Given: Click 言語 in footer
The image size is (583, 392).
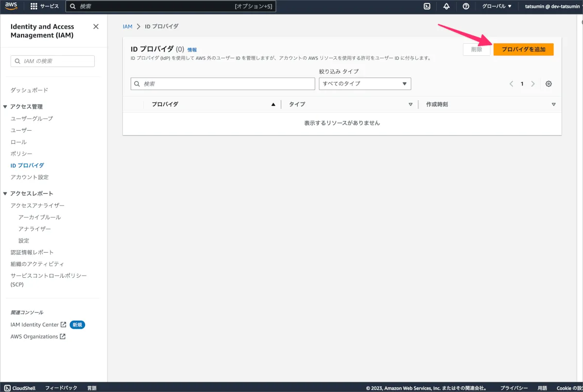Looking at the screenshot, I should pos(92,388).
